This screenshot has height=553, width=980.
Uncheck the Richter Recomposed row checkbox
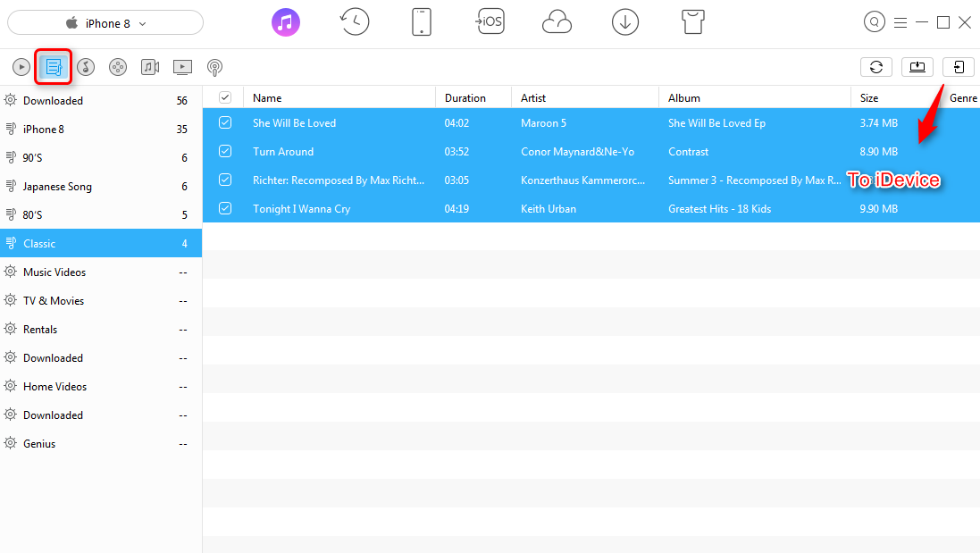pyautogui.click(x=225, y=180)
